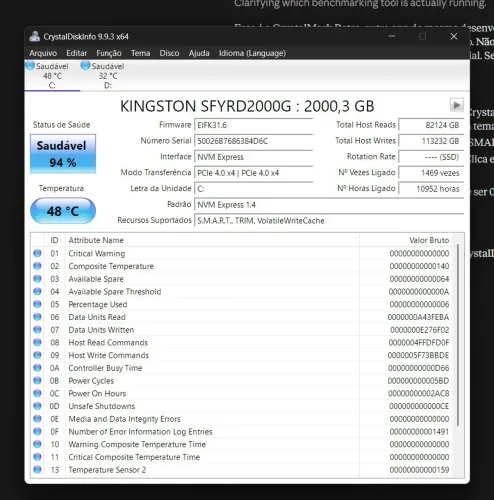494x500 pixels.
Task: Click status dot beside Host Write Commands
Action: click(x=37, y=355)
